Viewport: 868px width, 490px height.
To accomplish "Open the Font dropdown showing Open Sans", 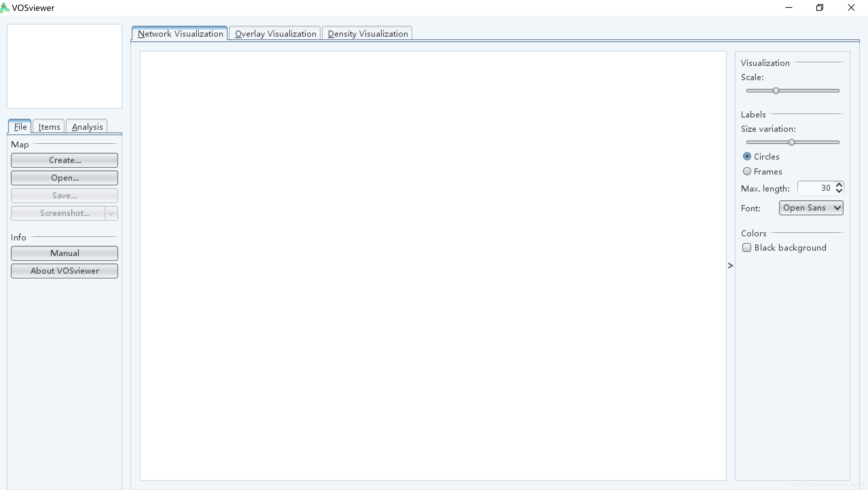I will click(811, 208).
